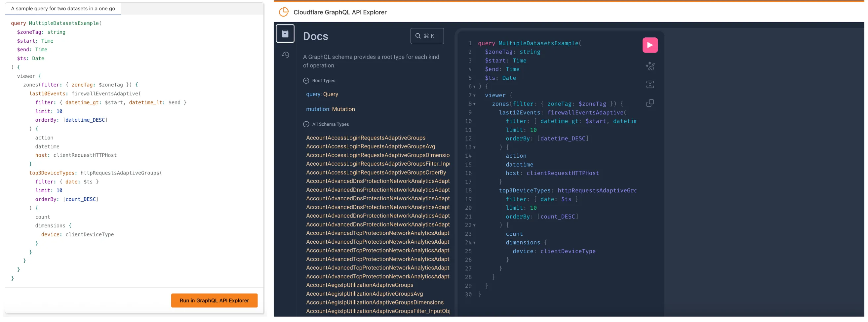868x322 pixels.
Task: Collapse the viewer block using line 7 arrow
Action: 474,96
